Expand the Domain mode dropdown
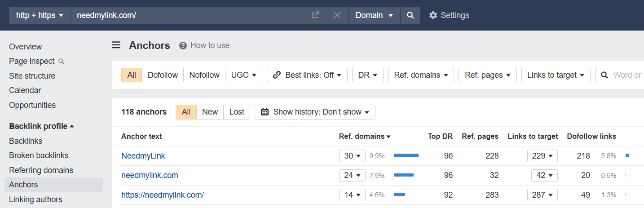Screen dimensions: 644x208 pyautogui.click(x=374, y=15)
